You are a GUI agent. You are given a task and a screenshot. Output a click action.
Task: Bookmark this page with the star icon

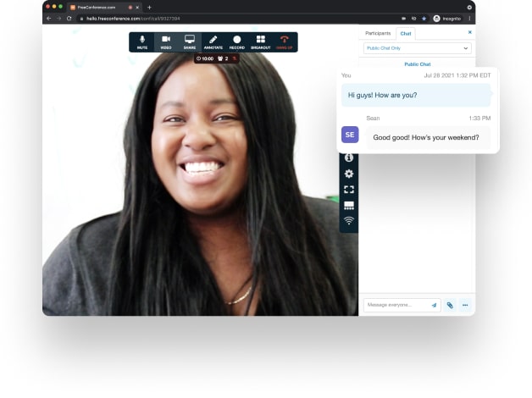point(424,19)
